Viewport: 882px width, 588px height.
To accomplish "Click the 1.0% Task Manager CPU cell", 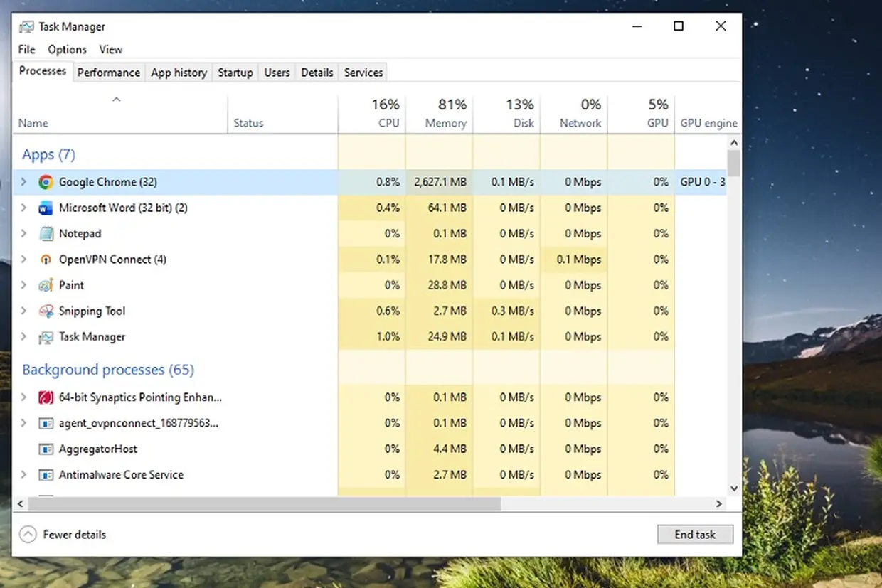I will pos(372,337).
